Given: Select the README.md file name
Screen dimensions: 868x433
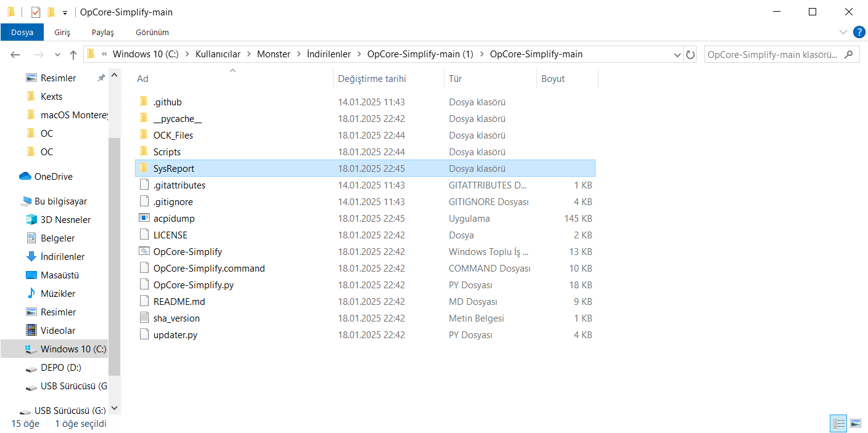Looking at the screenshot, I should point(179,301).
